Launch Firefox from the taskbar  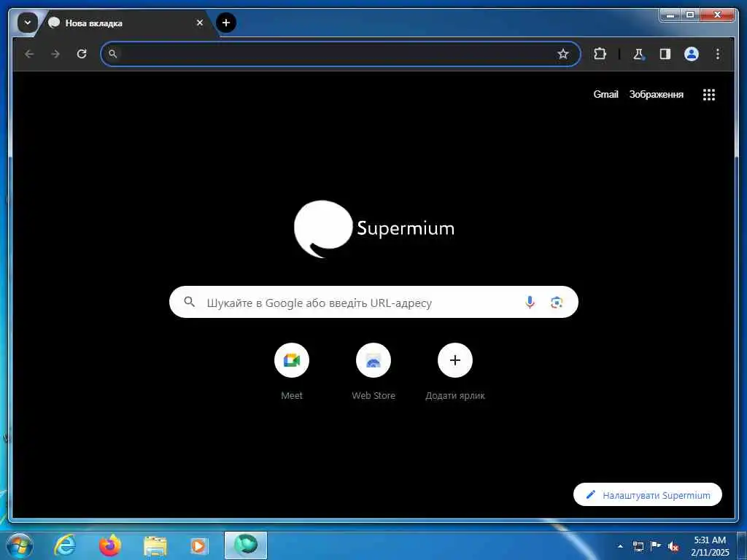pos(110,545)
